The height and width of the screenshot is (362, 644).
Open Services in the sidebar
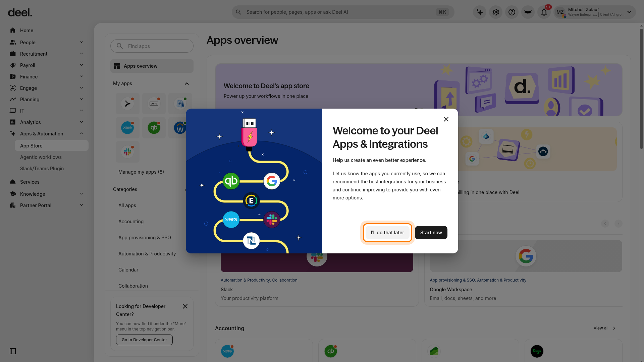point(46,182)
